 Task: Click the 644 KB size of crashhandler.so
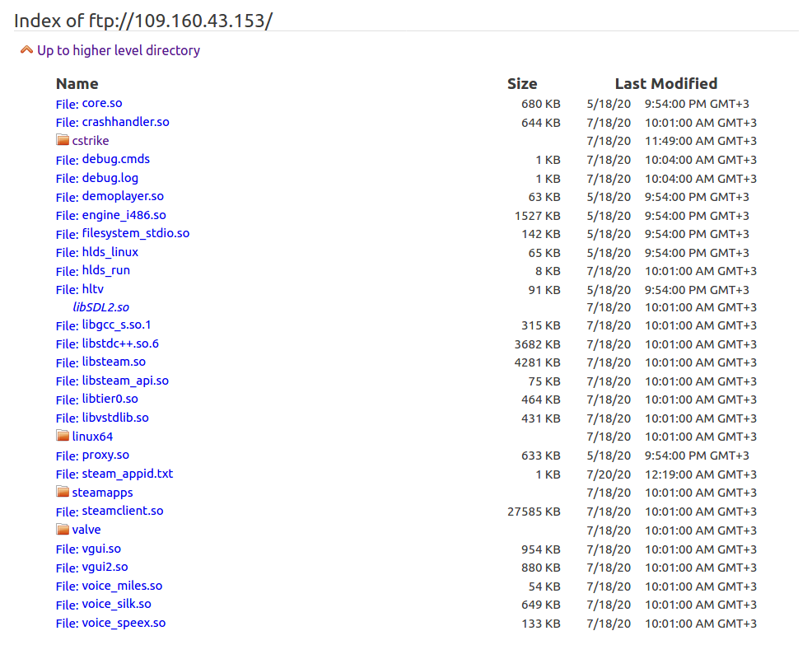[540, 123]
